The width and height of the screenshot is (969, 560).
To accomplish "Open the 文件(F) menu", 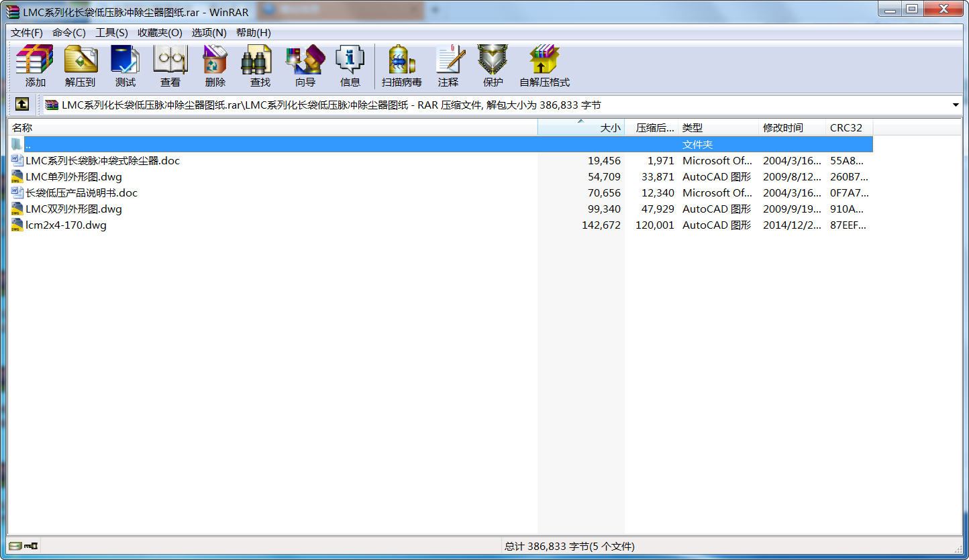I will [x=27, y=33].
